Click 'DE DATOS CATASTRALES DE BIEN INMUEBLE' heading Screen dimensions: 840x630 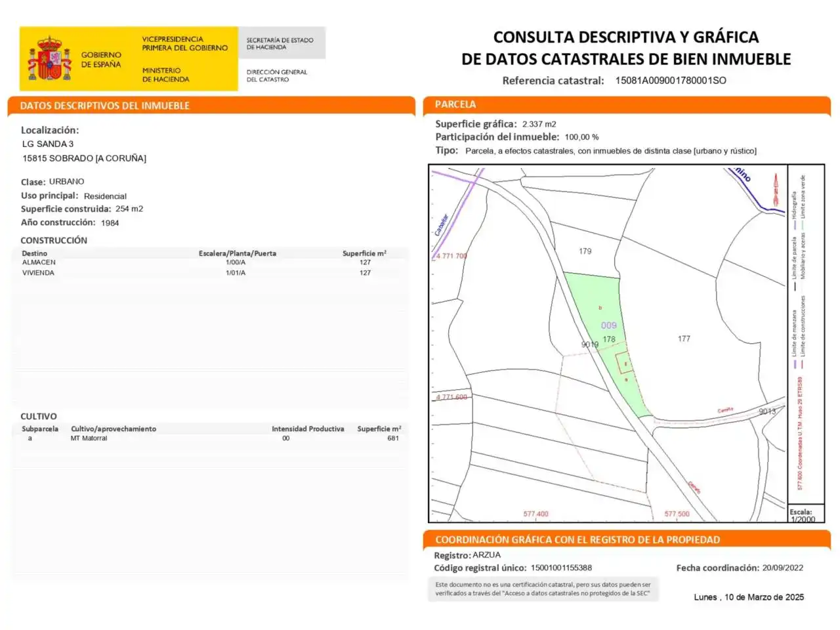point(626,59)
